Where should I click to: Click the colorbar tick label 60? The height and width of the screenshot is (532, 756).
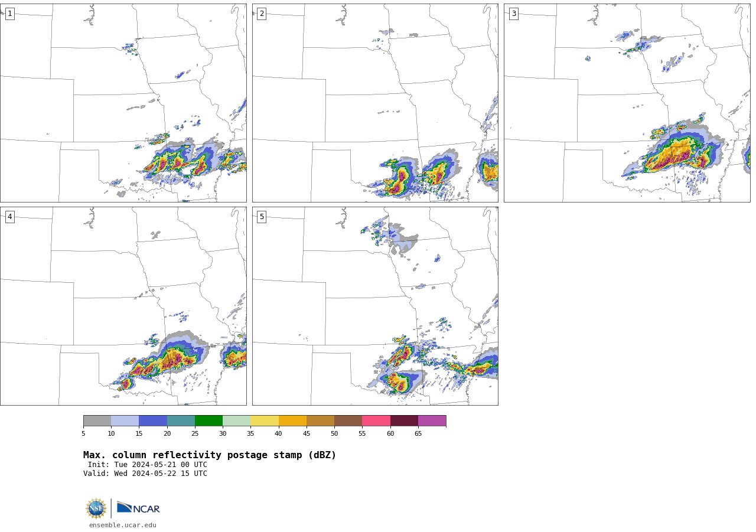click(390, 433)
